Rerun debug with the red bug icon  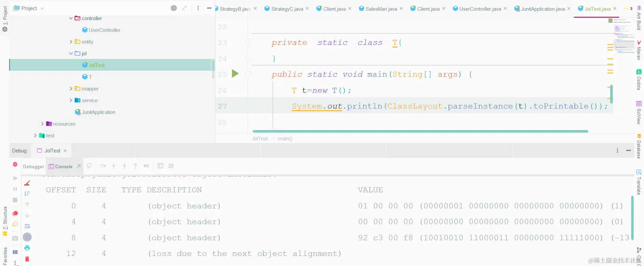(x=15, y=164)
